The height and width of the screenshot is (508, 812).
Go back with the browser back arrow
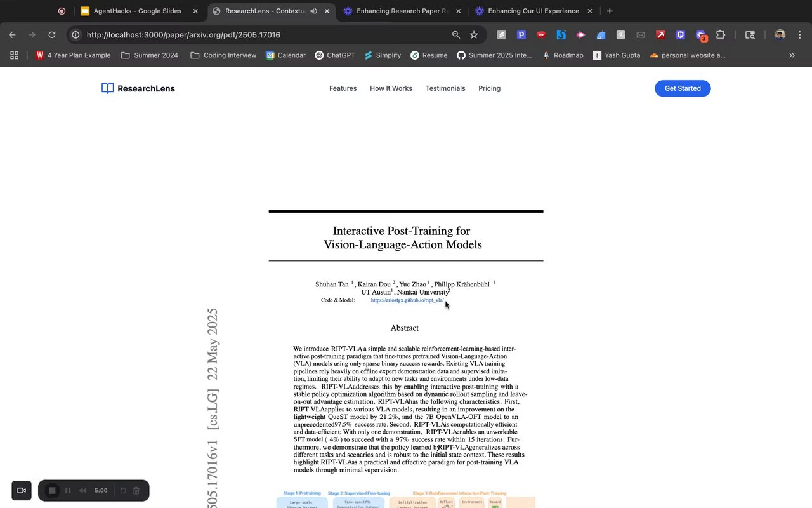pyautogui.click(x=12, y=35)
